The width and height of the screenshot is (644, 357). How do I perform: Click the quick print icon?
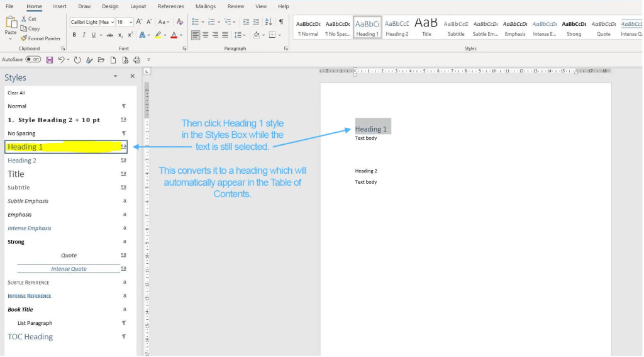point(136,60)
